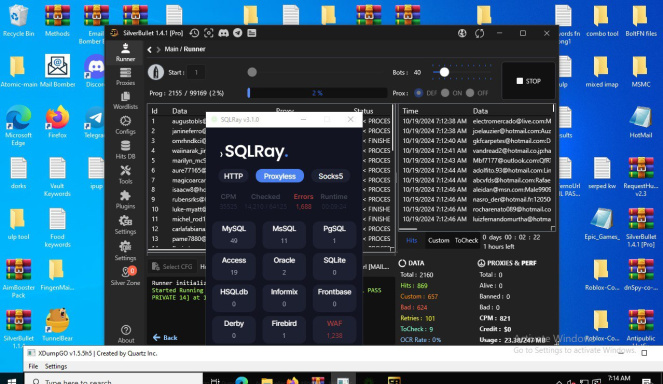Image resolution: width=663 pixels, height=384 pixels.
Task: Open the Tools sidebar section
Action: [125, 175]
